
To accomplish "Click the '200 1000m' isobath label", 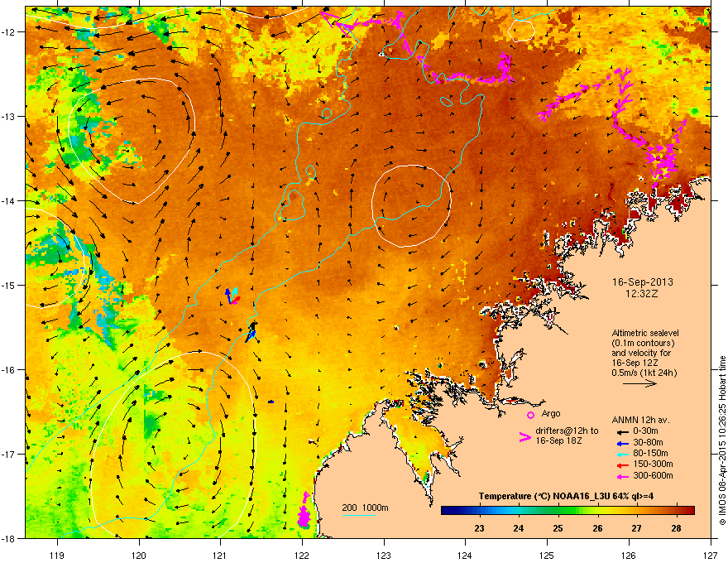I will (x=365, y=508).
